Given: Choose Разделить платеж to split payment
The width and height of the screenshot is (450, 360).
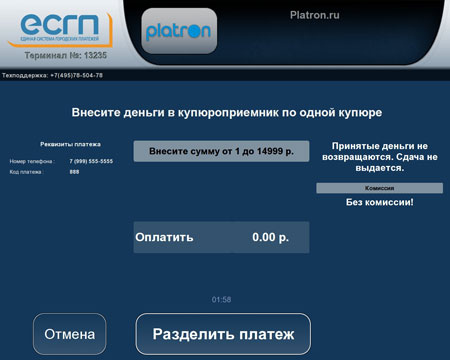Looking at the screenshot, I should [x=223, y=334].
